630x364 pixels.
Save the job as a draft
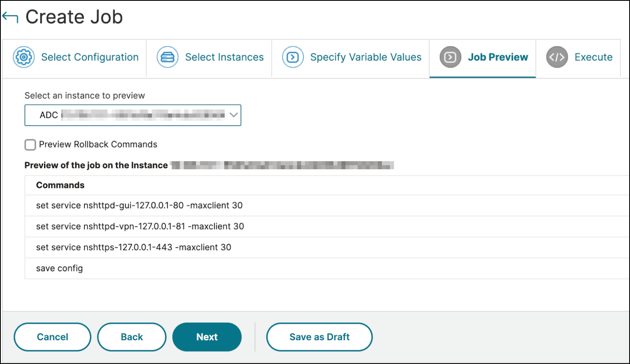(x=319, y=337)
